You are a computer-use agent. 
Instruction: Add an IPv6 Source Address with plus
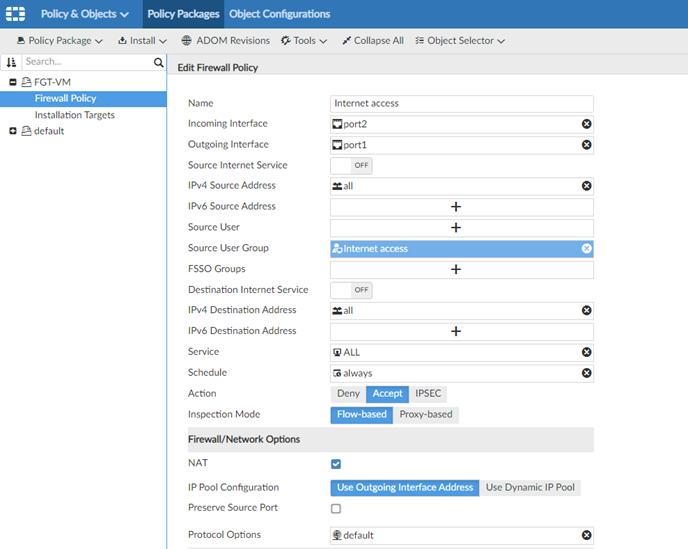(x=456, y=207)
